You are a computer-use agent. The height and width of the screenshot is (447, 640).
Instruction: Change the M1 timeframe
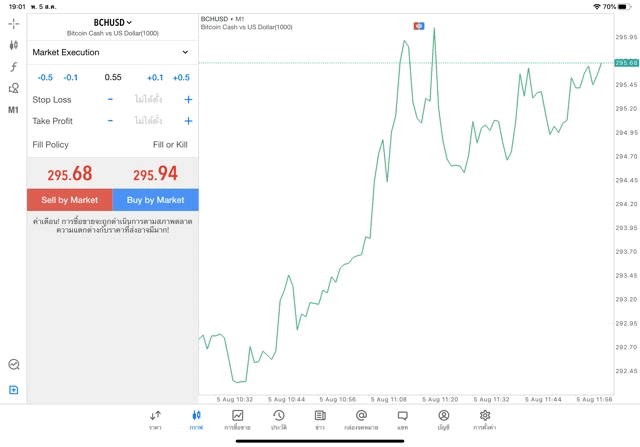[14, 110]
